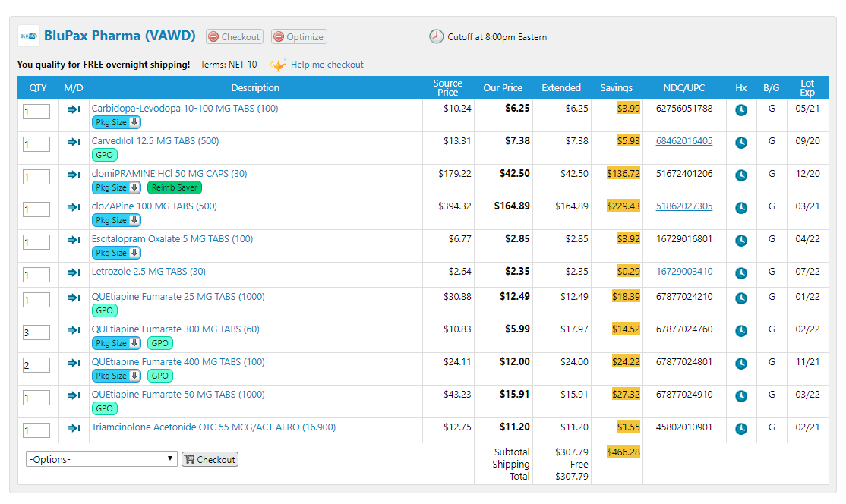Image resolution: width=846 pixels, height=504 pixels.
Task: Open Pkg Size dropdown for Carbidopa-Levodopa
Action: point(116,122)
